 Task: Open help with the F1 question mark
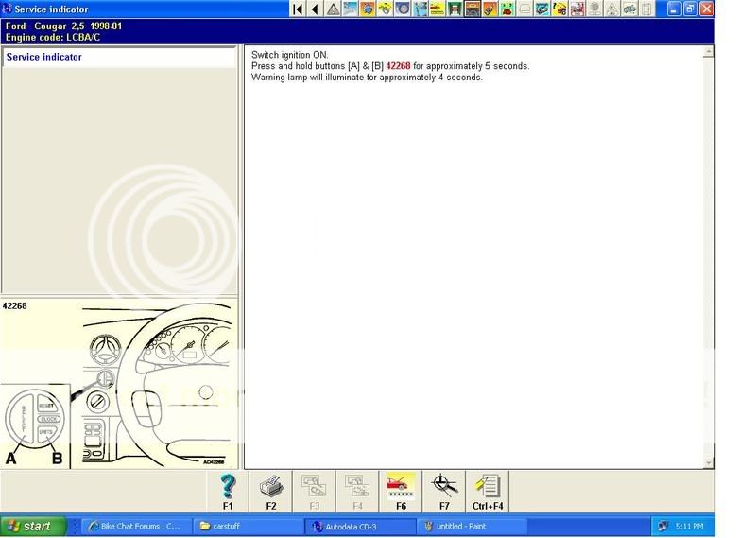tap(228, 492)
